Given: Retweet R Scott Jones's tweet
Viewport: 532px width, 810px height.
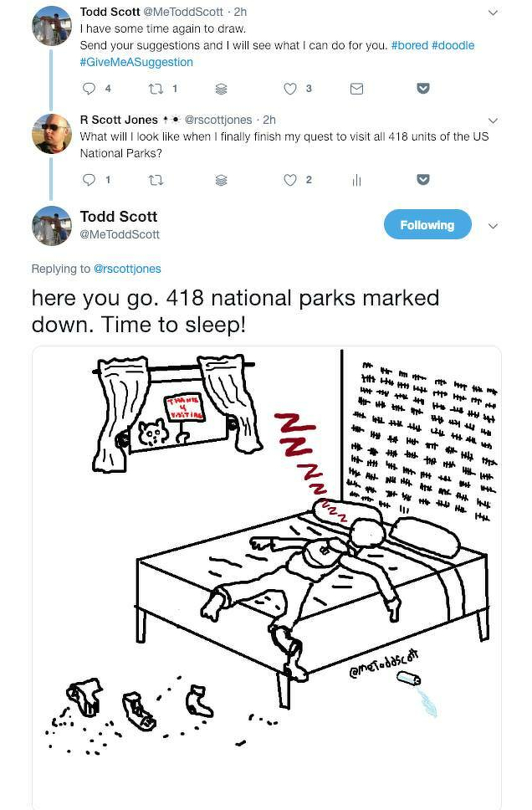Looking at the screenshot, I should click(155, 180).
